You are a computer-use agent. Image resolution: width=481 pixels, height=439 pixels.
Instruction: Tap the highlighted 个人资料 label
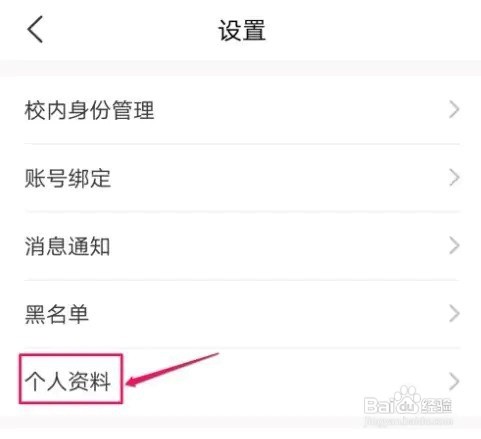[x=68, y=381]
